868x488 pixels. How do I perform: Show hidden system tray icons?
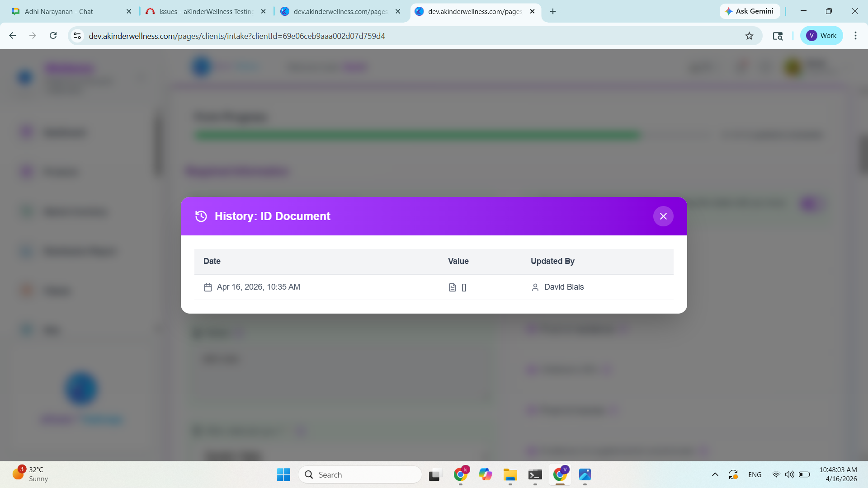click(715, 475)
